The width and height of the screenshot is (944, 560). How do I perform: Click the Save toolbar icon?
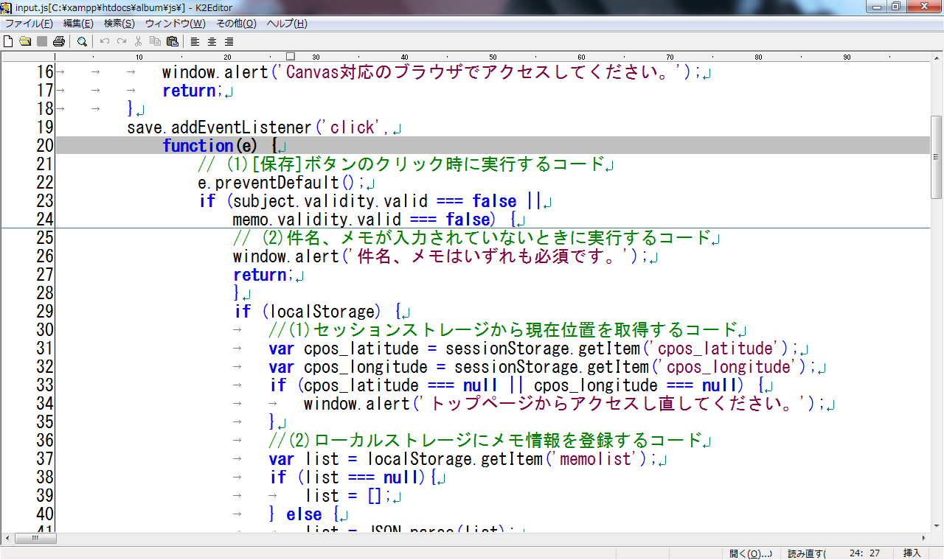coord(42,41)
